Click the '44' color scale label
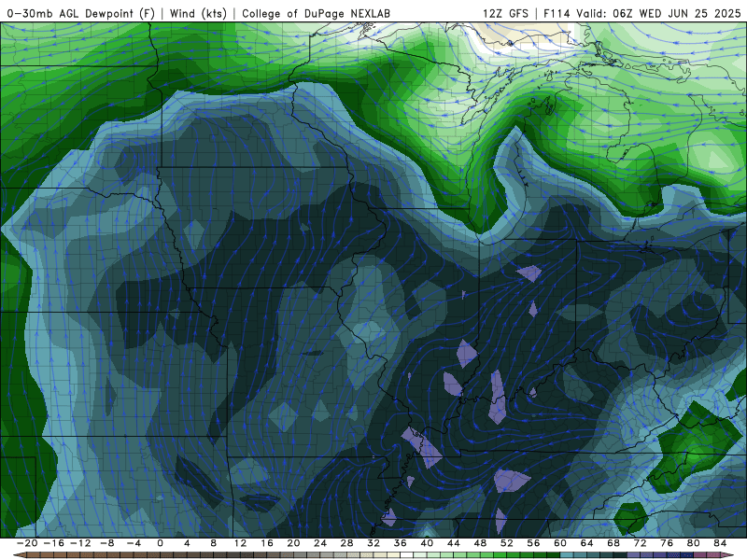Viewport: 747px width, 560px height. coord(454,543)
